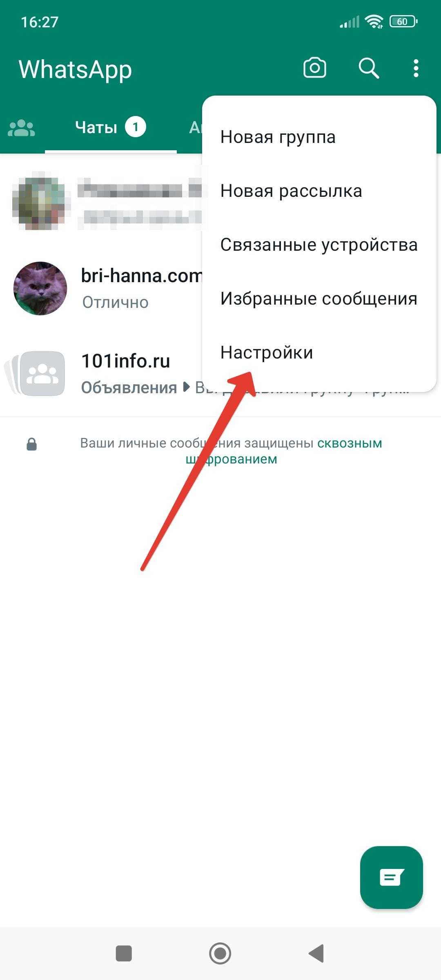Viewport: 441px width, 980px height.
Task: Tap the Android home circle button
Action: coord(220,953)
